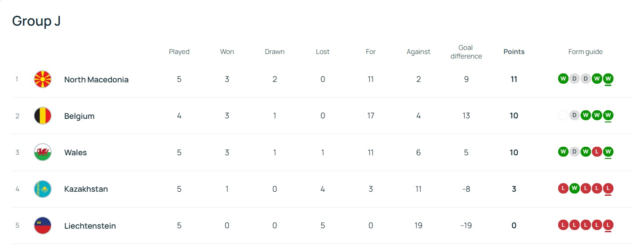Open the Wales team name link

[x=76, y=153]
